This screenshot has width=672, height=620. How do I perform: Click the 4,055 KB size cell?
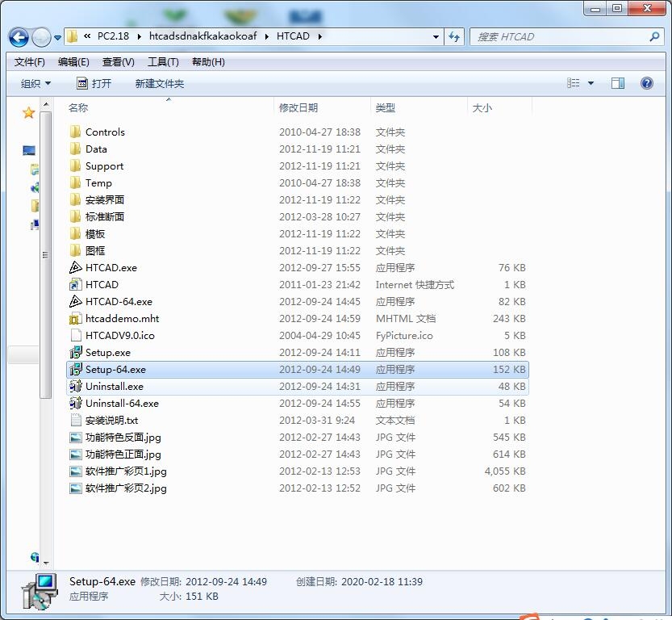pos(505,471)
